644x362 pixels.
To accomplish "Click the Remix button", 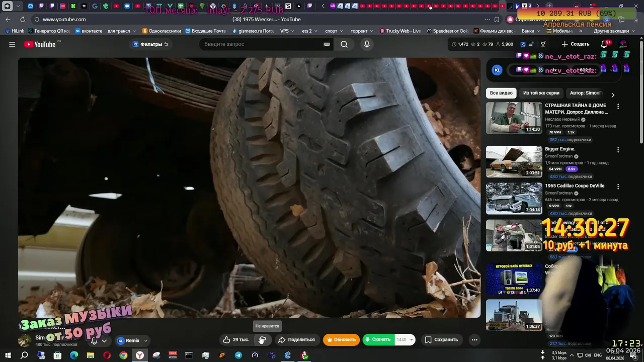I will [x=128, y=340].
